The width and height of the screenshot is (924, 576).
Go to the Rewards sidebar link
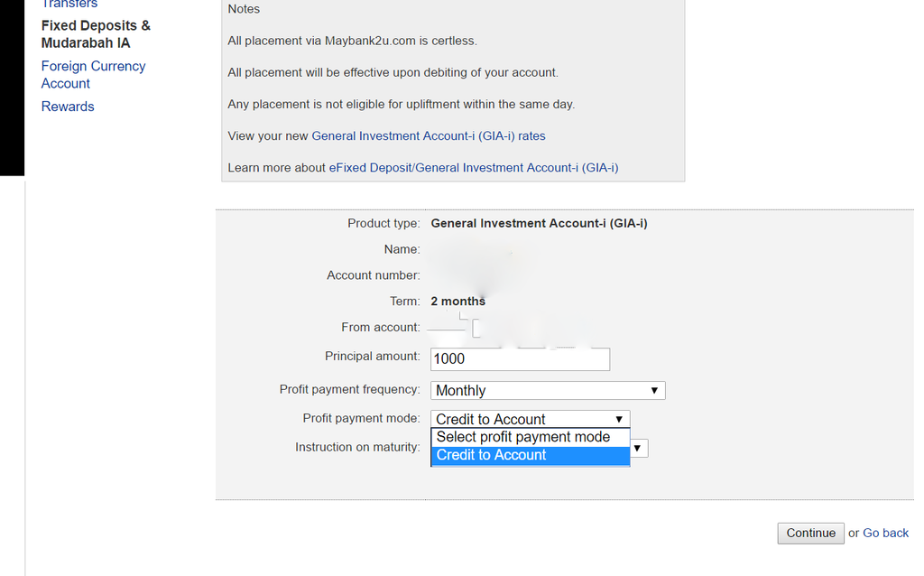(68, 107)
